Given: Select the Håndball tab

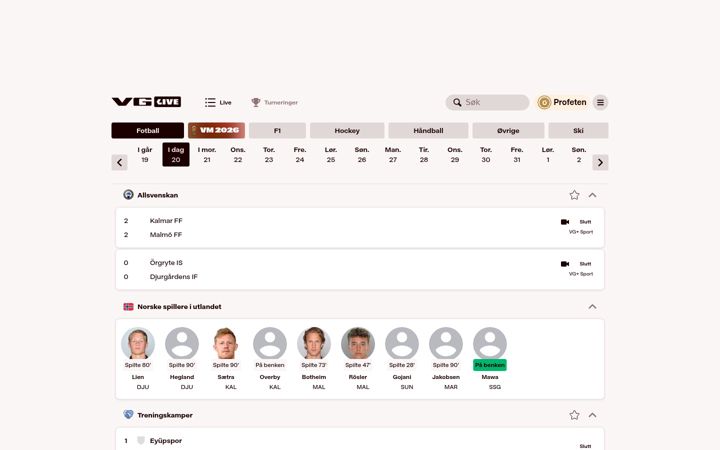Looking at the screenshot, I should 428,130.
